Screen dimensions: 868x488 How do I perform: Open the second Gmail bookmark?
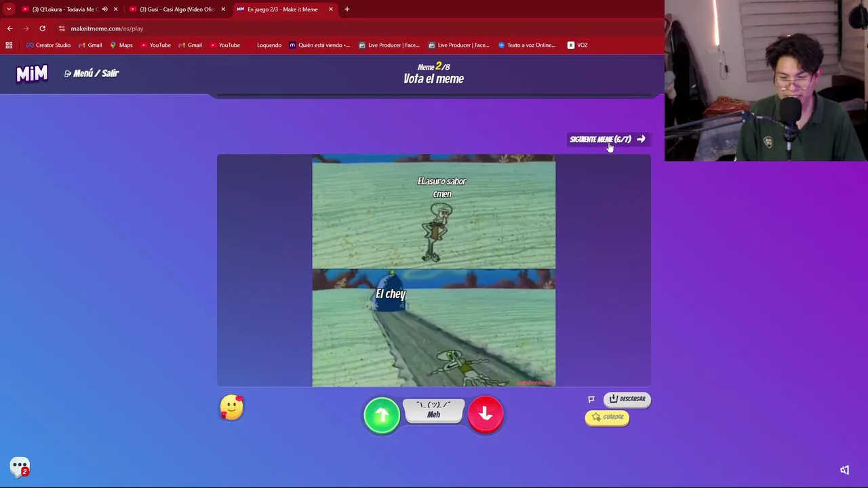pyautogui.click(x=190, y=45)
